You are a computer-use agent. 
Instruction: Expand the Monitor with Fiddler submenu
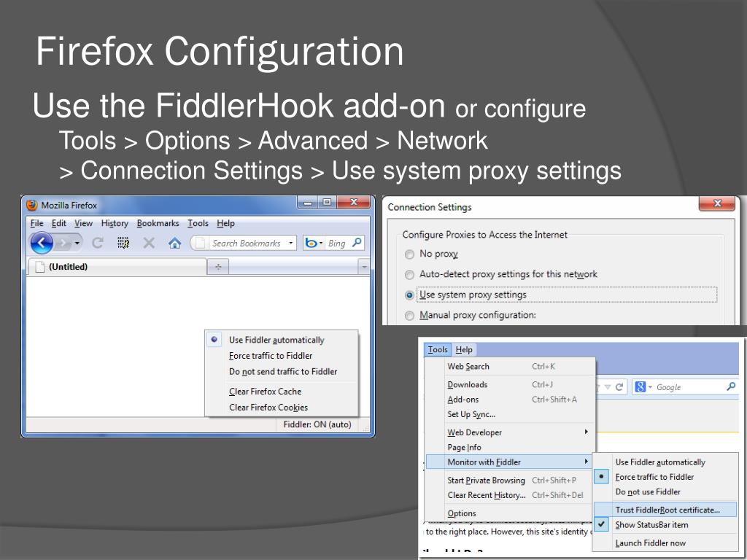coord(510,462)
